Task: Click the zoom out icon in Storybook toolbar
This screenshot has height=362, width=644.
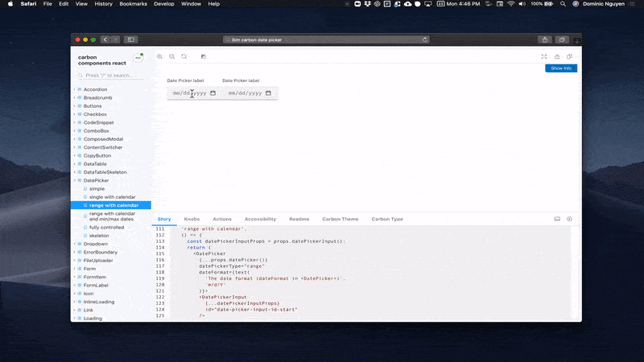Action: point(171,56)
